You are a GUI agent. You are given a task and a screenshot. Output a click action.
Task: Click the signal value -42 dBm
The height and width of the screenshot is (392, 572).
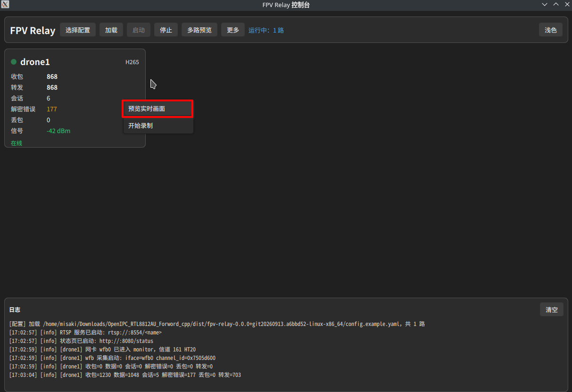coord(58,131)
